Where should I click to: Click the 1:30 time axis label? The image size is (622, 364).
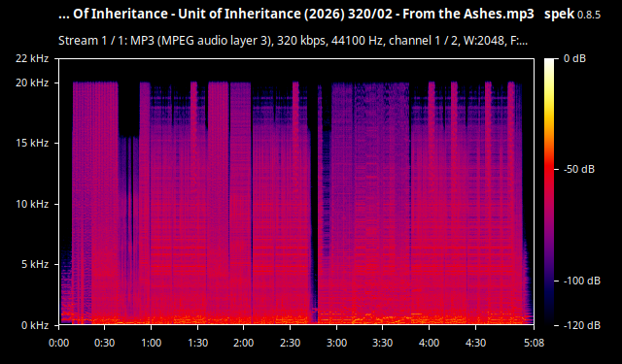197,343
